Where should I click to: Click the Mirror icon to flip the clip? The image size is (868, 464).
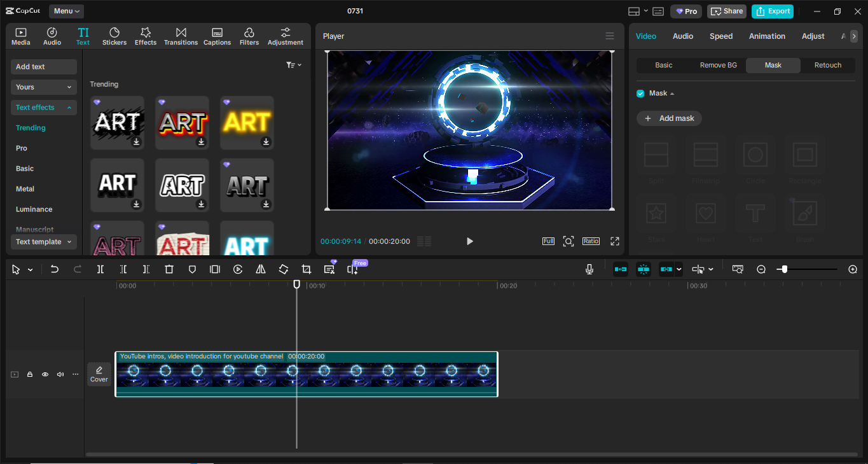[x=260, y=269]
